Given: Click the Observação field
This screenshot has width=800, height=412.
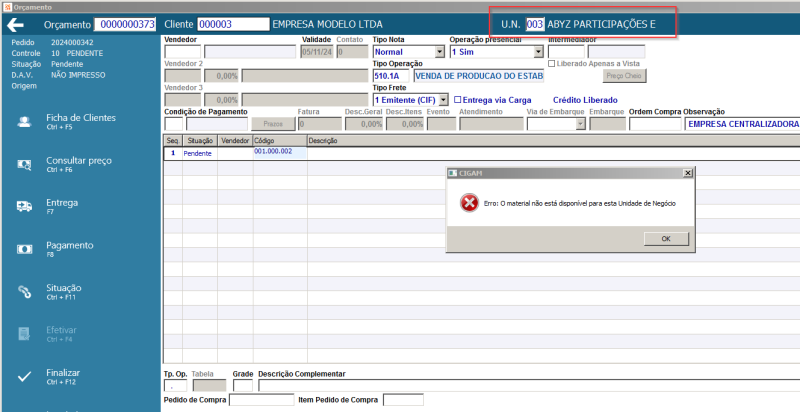Looking at the screenshot, I should click(742, 124).
